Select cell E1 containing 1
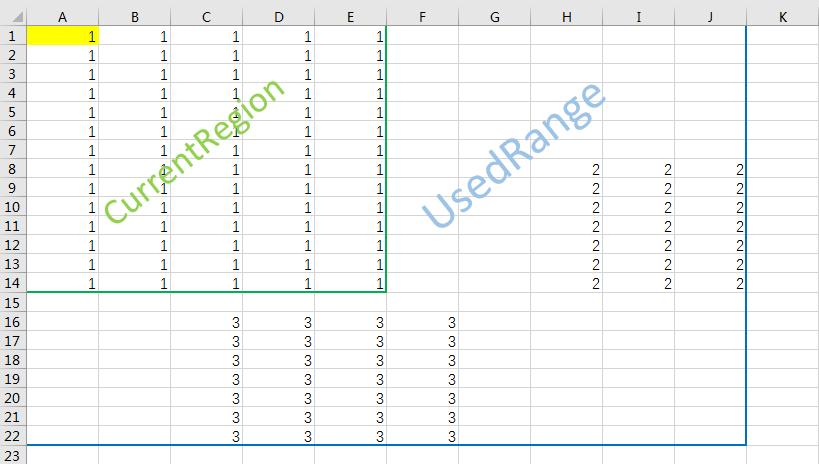Image resolution: width=819 pixels, height=464 pixels. pyautogui.click(x=350, y=36)
